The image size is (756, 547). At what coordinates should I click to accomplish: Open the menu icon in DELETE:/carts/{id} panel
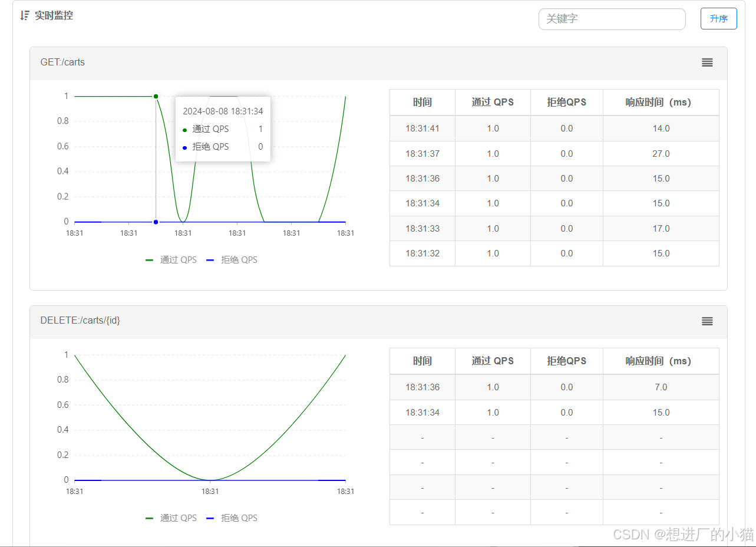point(707,321)
